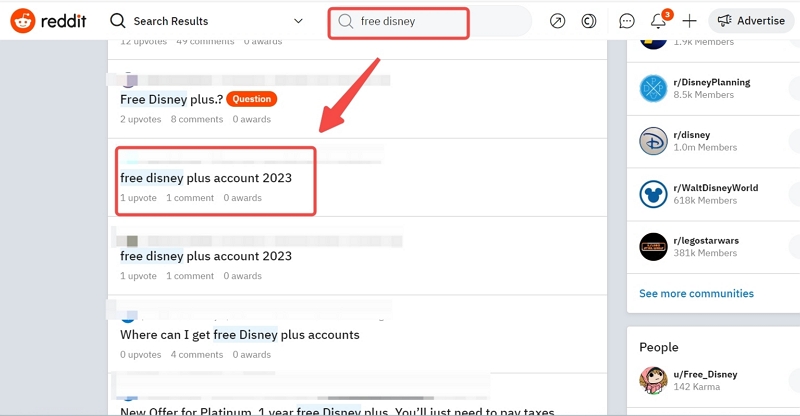
Task: Open the 'Free Disney plus.?' post
Action: click(x=170, y=99)
